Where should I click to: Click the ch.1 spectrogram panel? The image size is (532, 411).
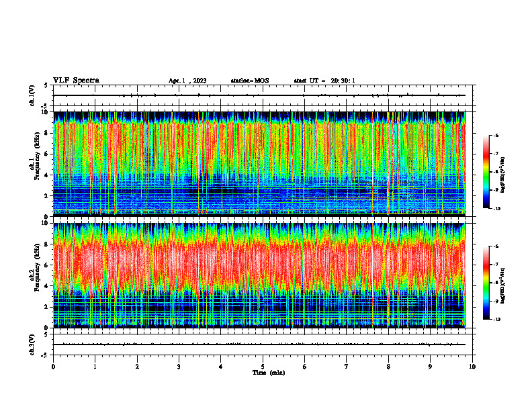(x=259, y=164)
